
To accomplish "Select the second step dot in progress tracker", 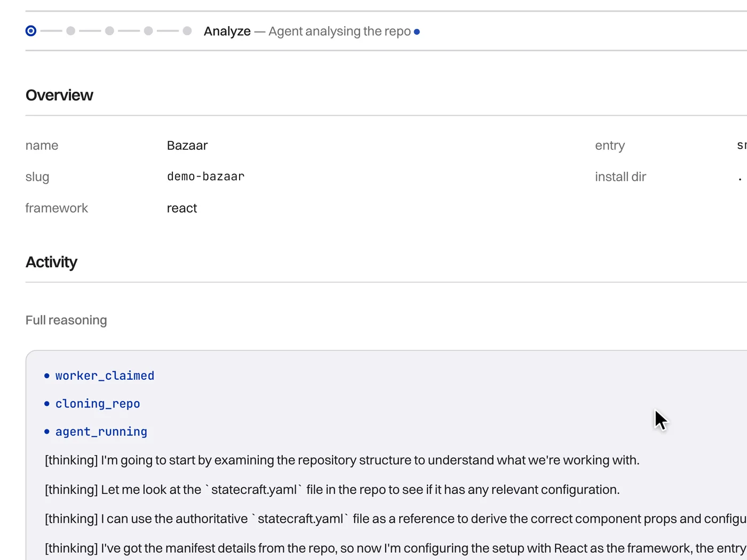I will tap(70, 31).
